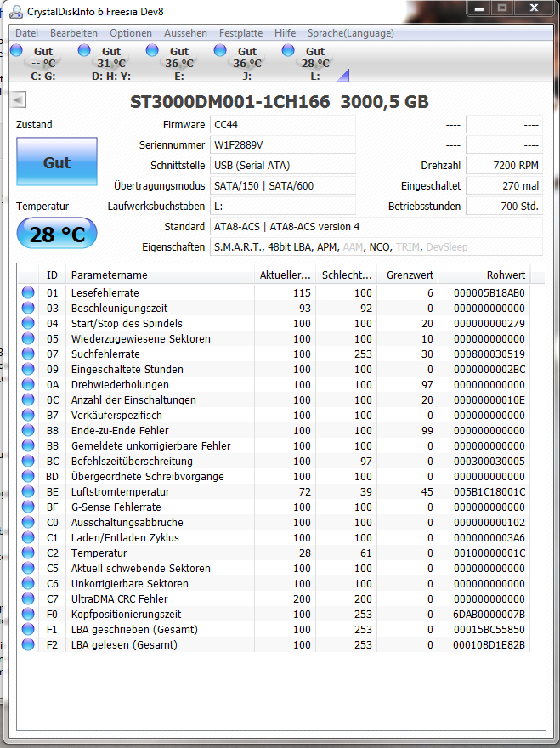The width and height of the screenshot is (560, 748).
Task: Click the Firmware field CC44
Action: pyautogui.click(x=283, y=124)
